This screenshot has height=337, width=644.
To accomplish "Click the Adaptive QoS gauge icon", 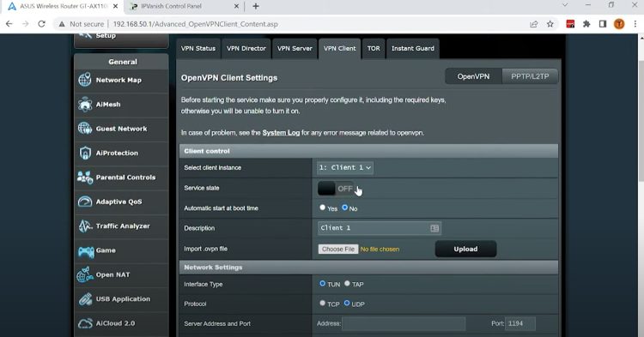I will tap(85, 202).
